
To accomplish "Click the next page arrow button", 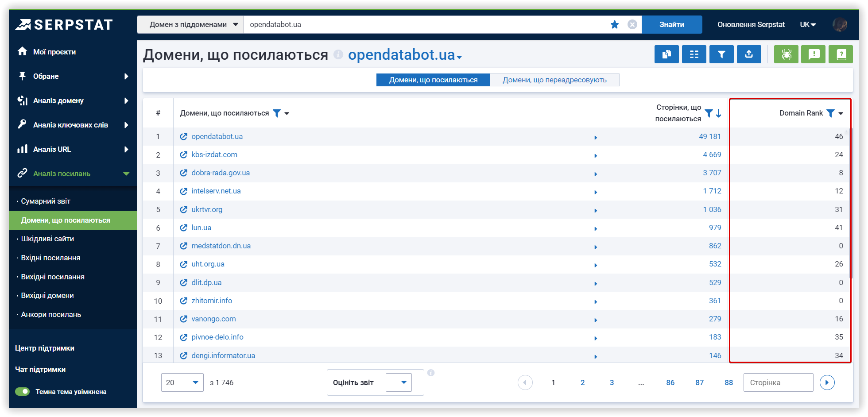I will click(x=827, y=382).
